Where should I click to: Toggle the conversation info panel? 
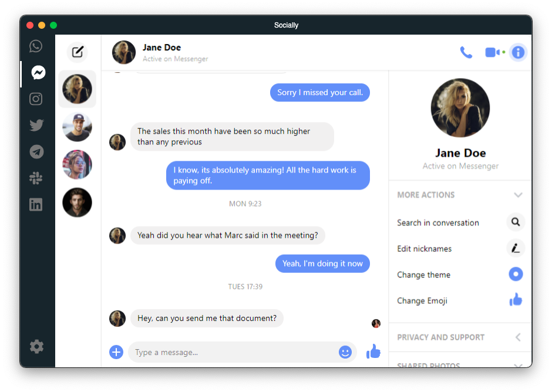pyautogui.click(x=518, y=52)
